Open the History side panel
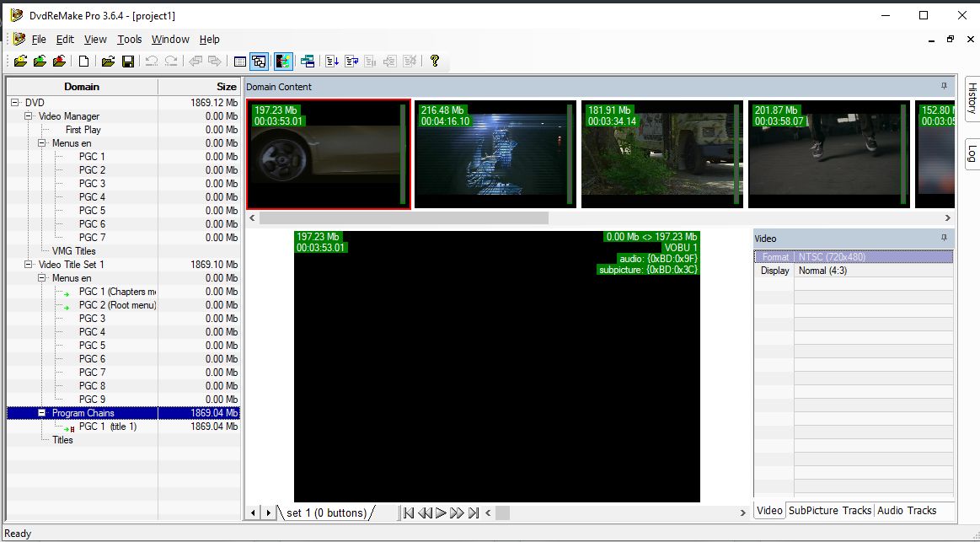This screenshot has height=542, width=980. click(x=972, y=99)
